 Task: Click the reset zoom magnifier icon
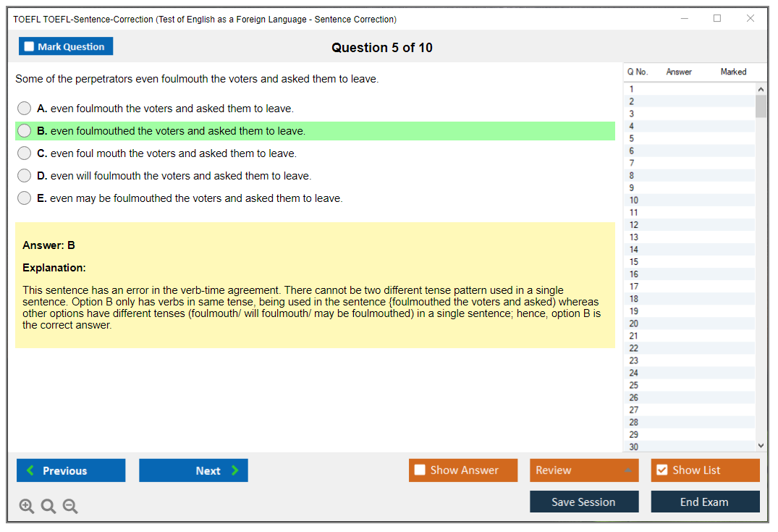[48, 506]
